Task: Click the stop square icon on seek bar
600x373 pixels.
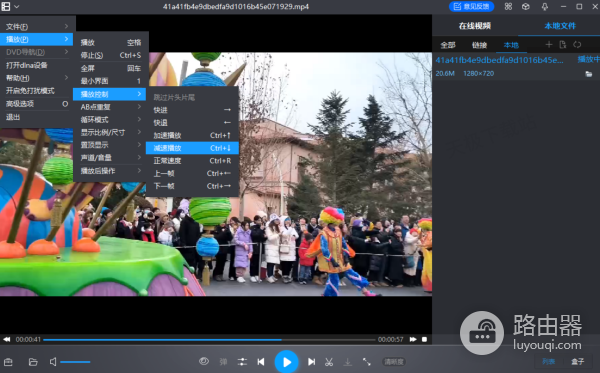Action: click(x=424, y=339)
